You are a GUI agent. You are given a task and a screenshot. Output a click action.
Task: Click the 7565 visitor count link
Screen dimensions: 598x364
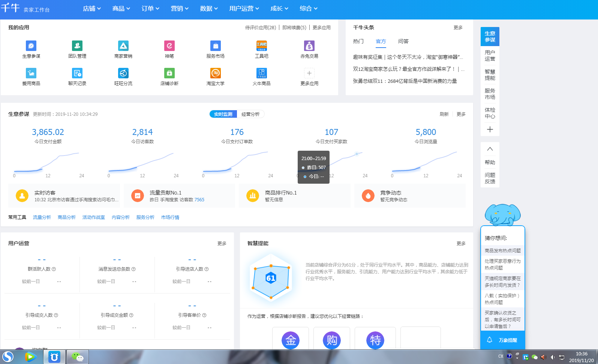click(199, 200)
